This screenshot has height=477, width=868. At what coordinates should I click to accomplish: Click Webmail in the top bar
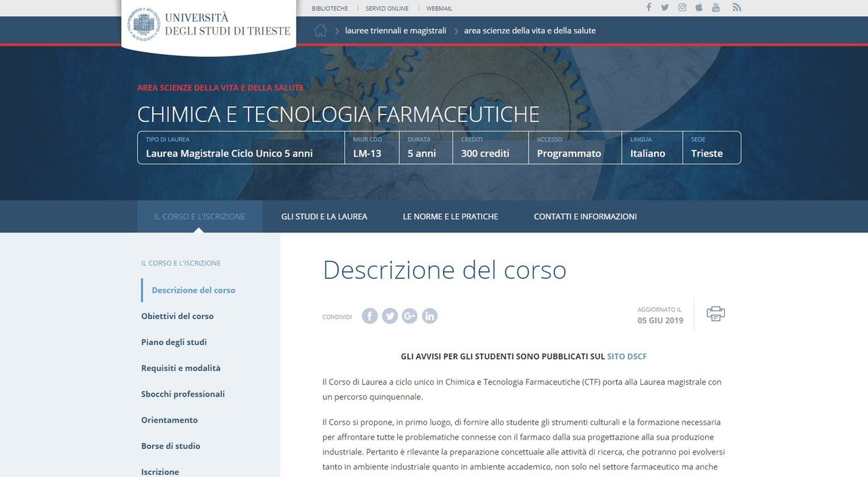[x=439, y=8]
